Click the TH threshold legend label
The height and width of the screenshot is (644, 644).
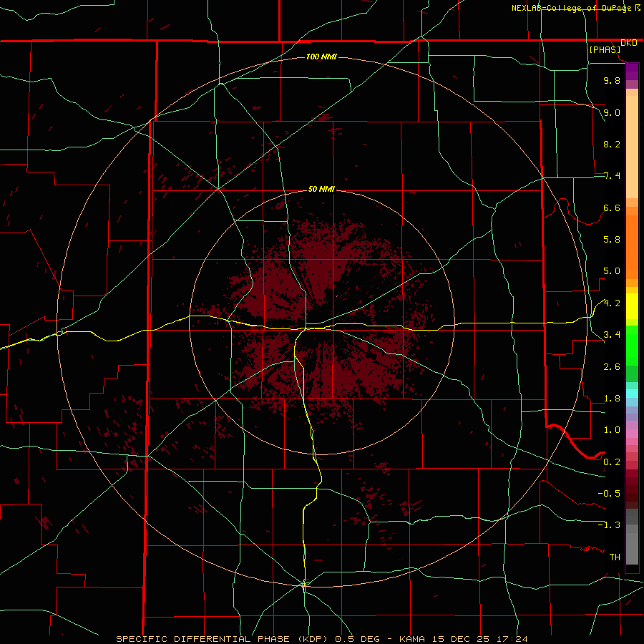click(615, 557)
